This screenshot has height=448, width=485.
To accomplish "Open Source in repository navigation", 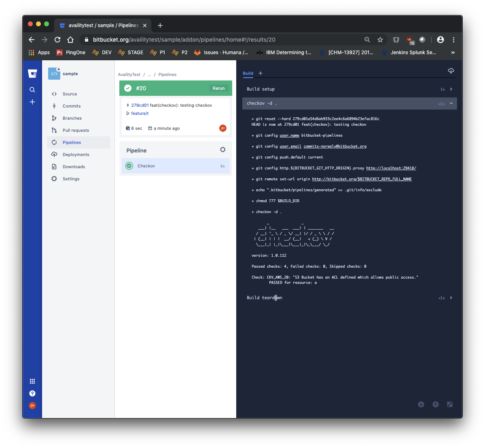I will (78, 94).
